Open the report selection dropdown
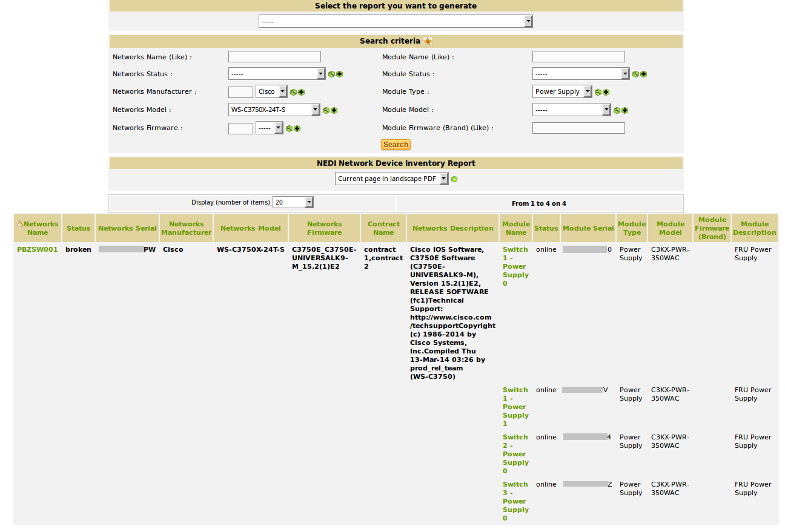785x532 pixels. click(396, 21)
